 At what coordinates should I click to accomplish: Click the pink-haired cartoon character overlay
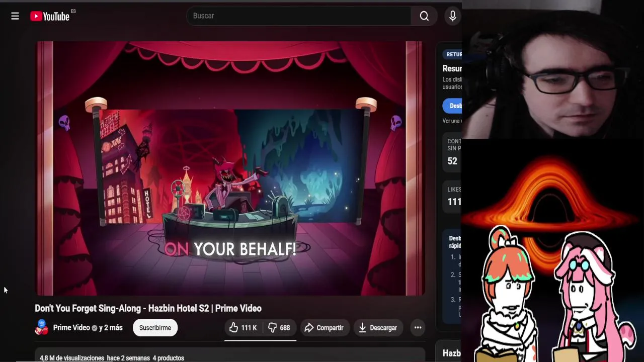(x=593, y=298)
